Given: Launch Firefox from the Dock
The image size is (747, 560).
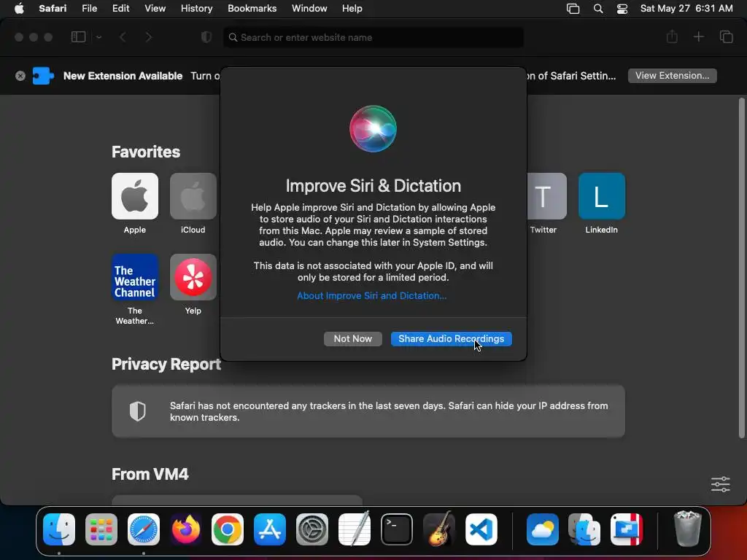Looking at the screenshot, I should pyautogui.click(x=185, y=529).
